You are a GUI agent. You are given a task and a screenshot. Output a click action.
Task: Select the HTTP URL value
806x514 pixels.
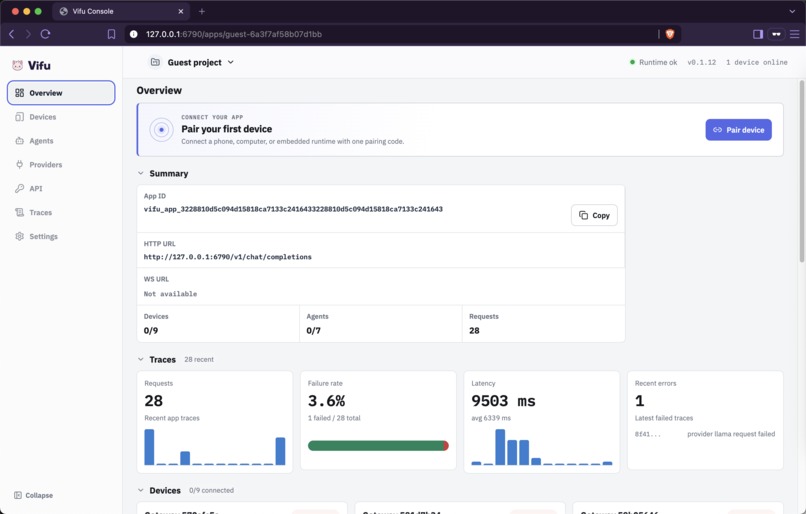click(x=228, y=257)
